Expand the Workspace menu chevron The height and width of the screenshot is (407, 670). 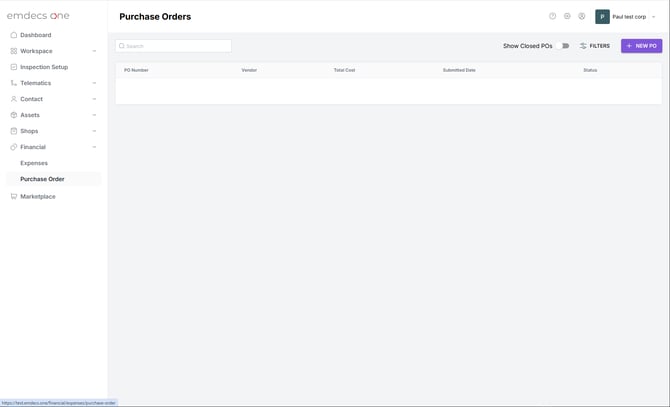[94, 51]
